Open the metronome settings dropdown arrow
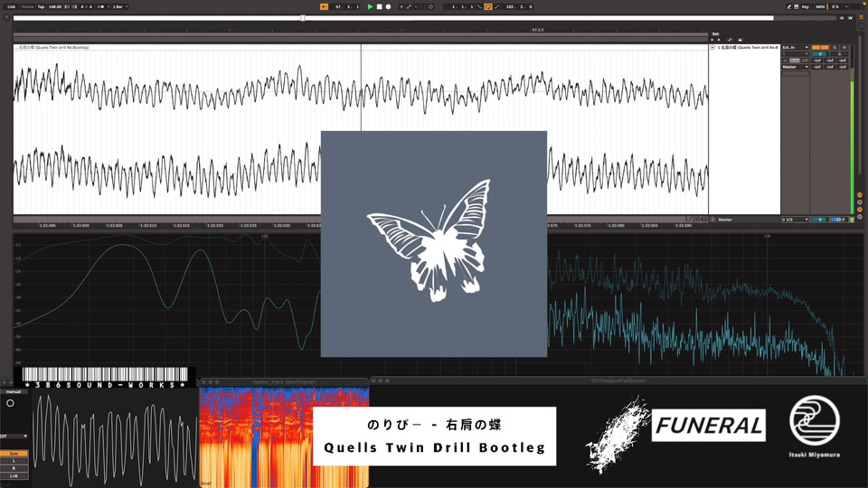This screenshot has width=868, height=488. point(108,6)
